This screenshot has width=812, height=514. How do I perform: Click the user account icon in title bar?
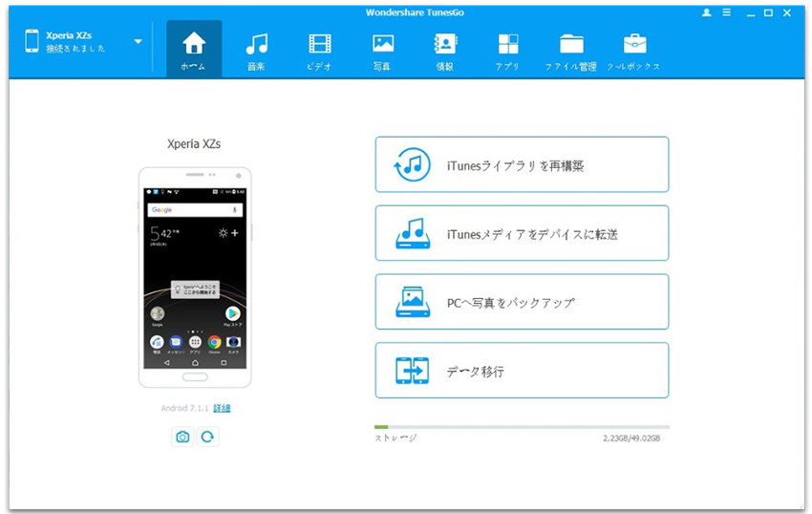(x=706, y=12)
